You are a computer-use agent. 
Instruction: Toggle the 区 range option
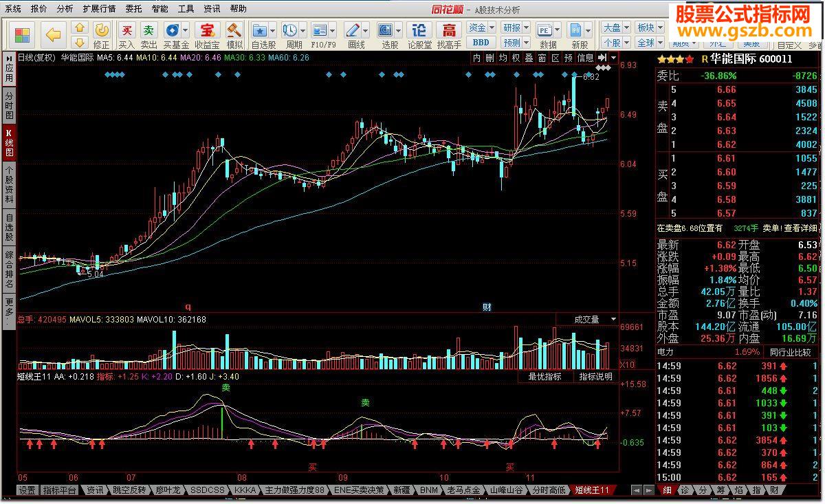point(555,58)
